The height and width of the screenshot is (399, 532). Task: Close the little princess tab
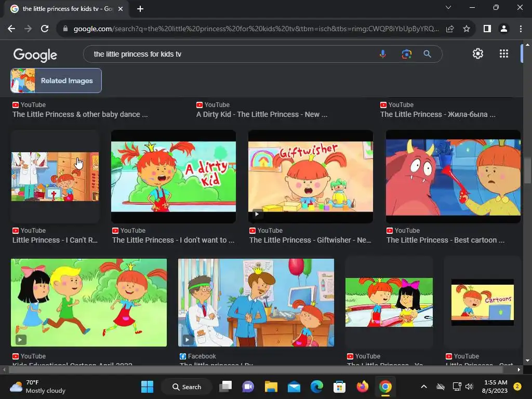pos(121,9)
